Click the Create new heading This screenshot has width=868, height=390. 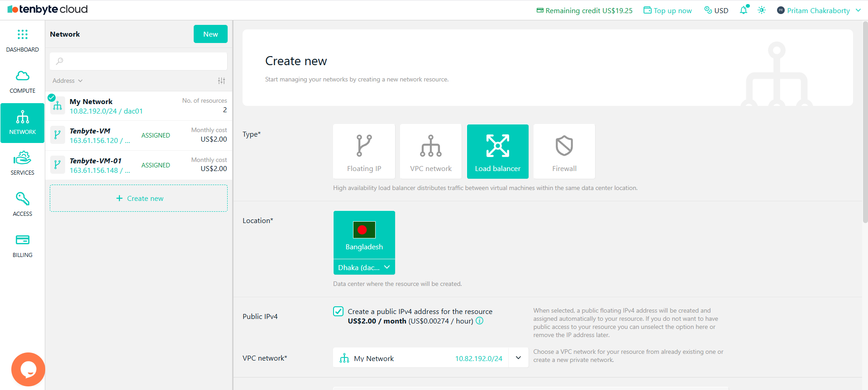296,61
